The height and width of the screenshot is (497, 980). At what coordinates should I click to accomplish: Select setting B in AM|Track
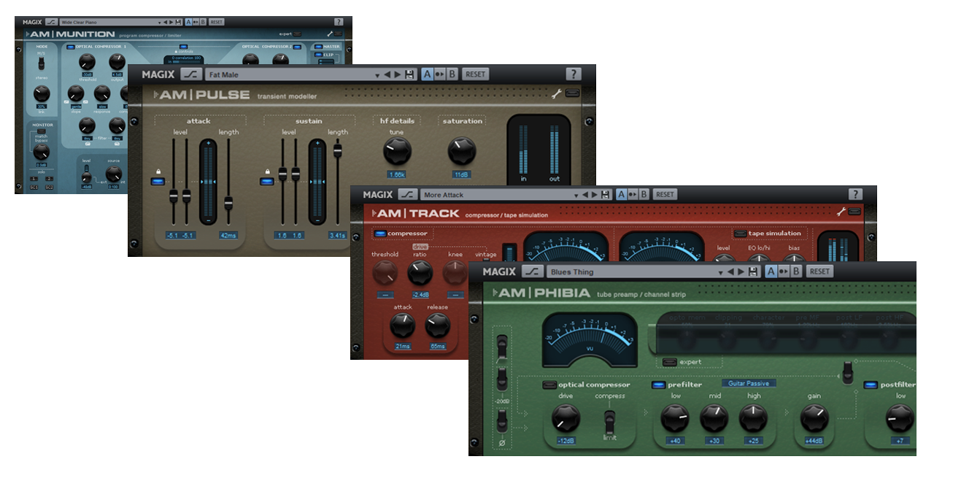(x=644, y=195)
